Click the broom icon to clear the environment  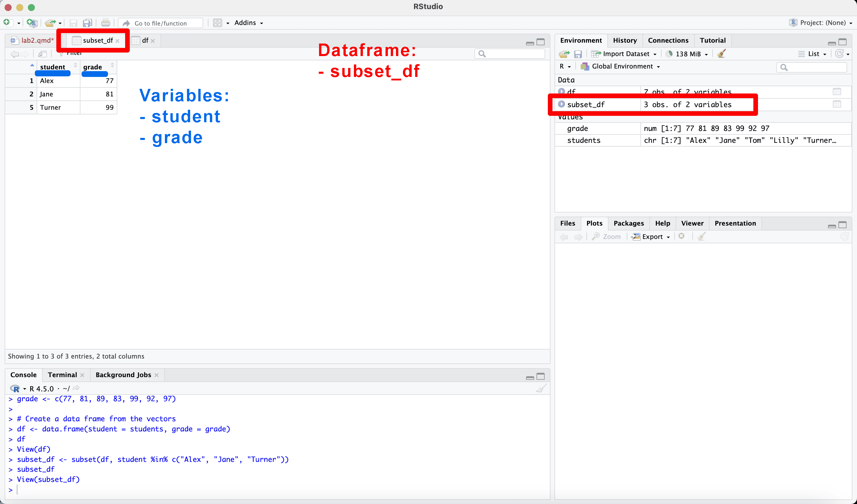coord(721,54)
